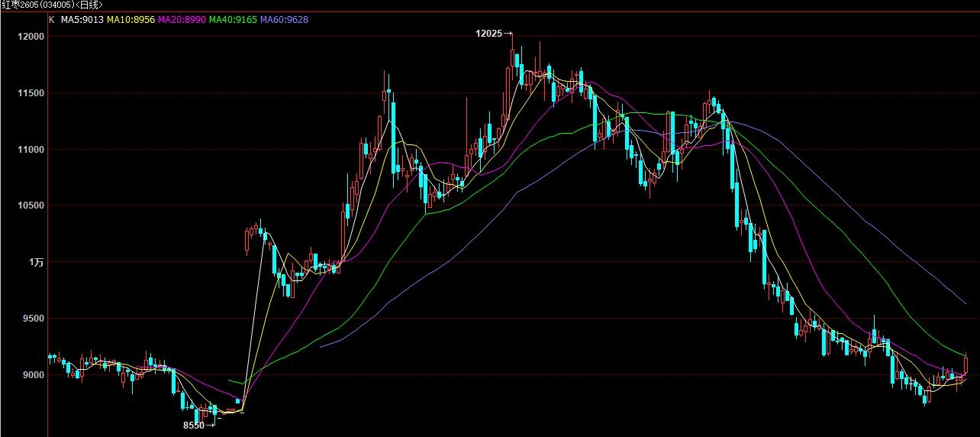Select the magenta MA20:8990 label
This screenshot has height=437, width=980.
(x=182, y=20)
